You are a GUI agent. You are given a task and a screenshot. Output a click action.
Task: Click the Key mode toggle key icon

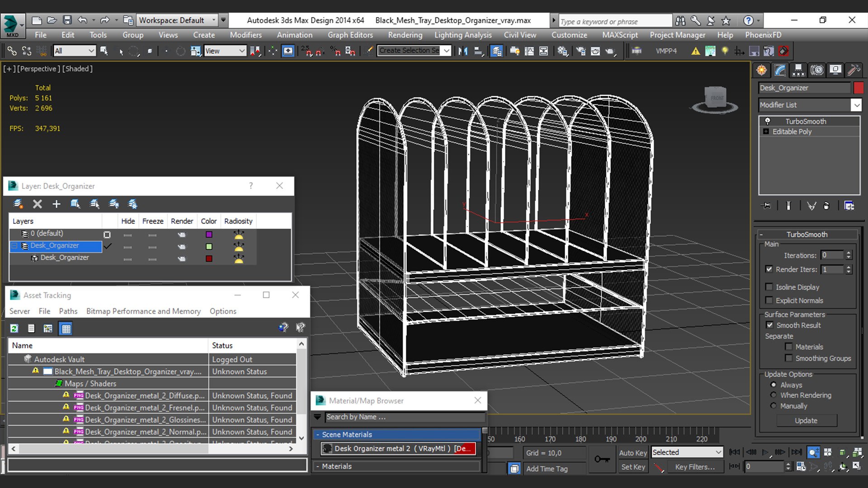coord(602,460)
